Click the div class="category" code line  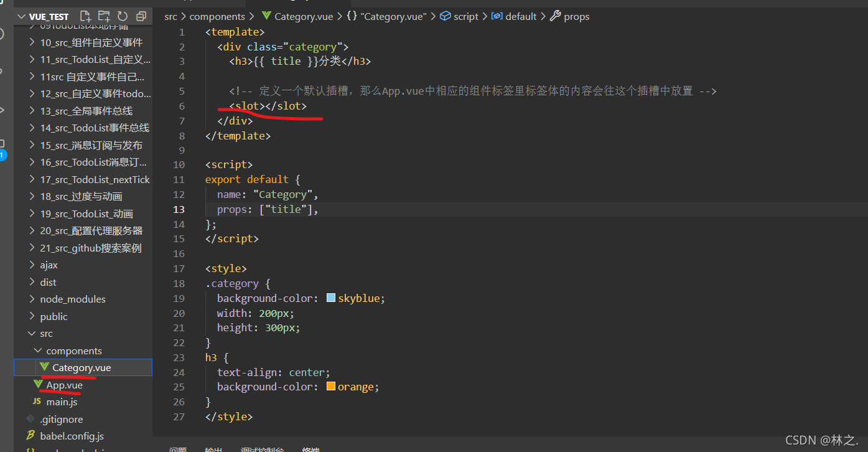[283, 47]
